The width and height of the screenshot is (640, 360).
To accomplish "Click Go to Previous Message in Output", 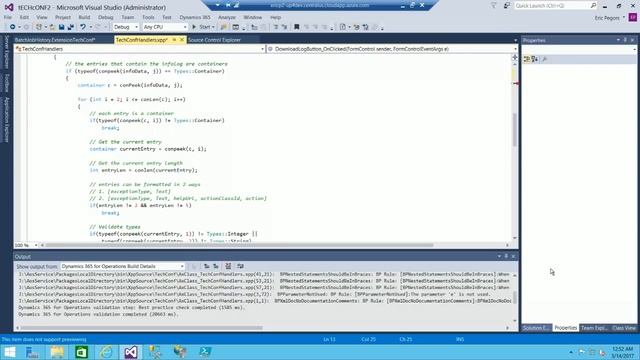I will click(x=207, y=266).
